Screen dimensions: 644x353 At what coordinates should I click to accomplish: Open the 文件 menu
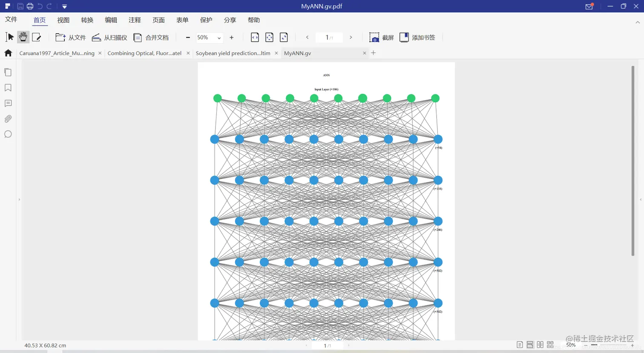click(11, 20)
